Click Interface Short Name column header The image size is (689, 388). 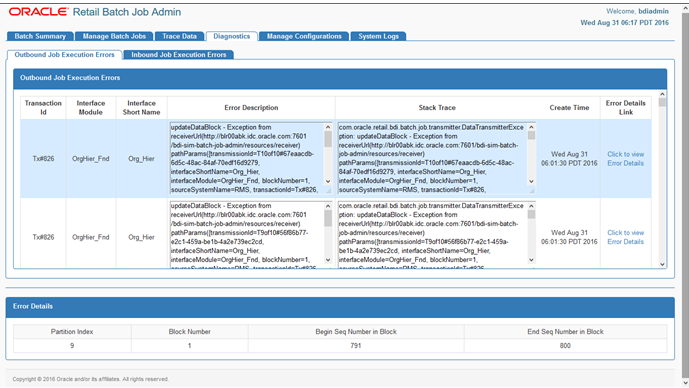[x=141, y=108]
